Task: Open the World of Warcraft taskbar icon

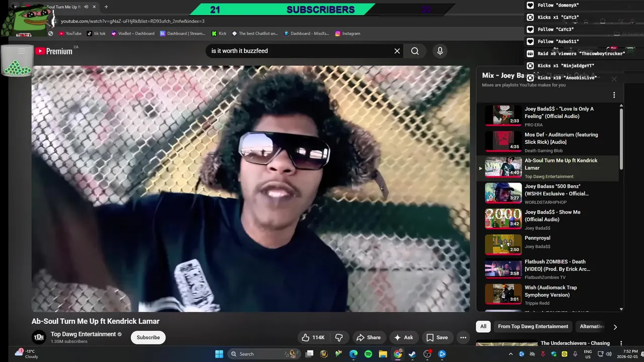Action: pos(324,354)
